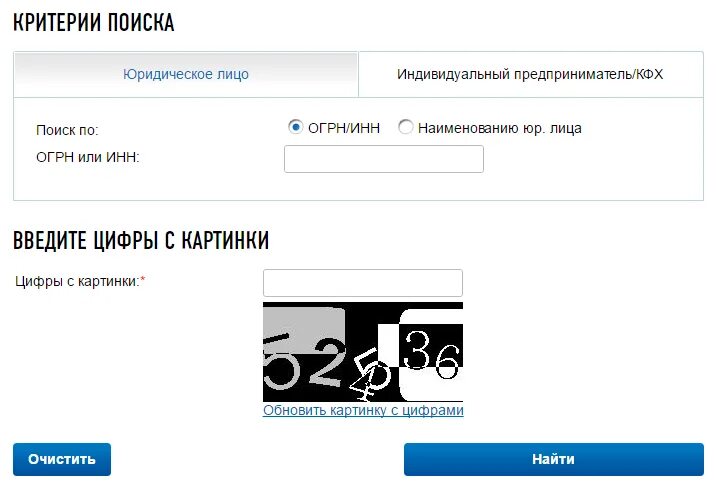Click the digits 36 inside the captcha
The image size is (718, 483).
click(432, 355)
